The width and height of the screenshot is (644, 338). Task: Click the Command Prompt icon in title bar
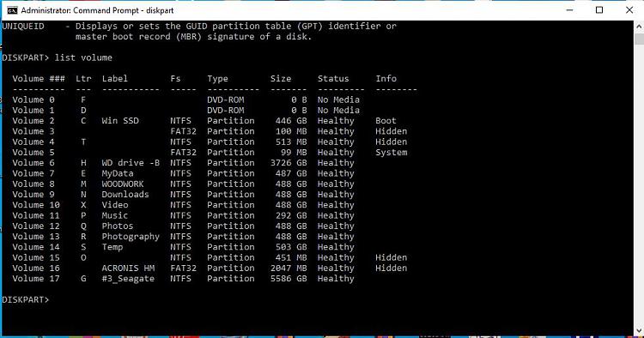coord(12,10)
